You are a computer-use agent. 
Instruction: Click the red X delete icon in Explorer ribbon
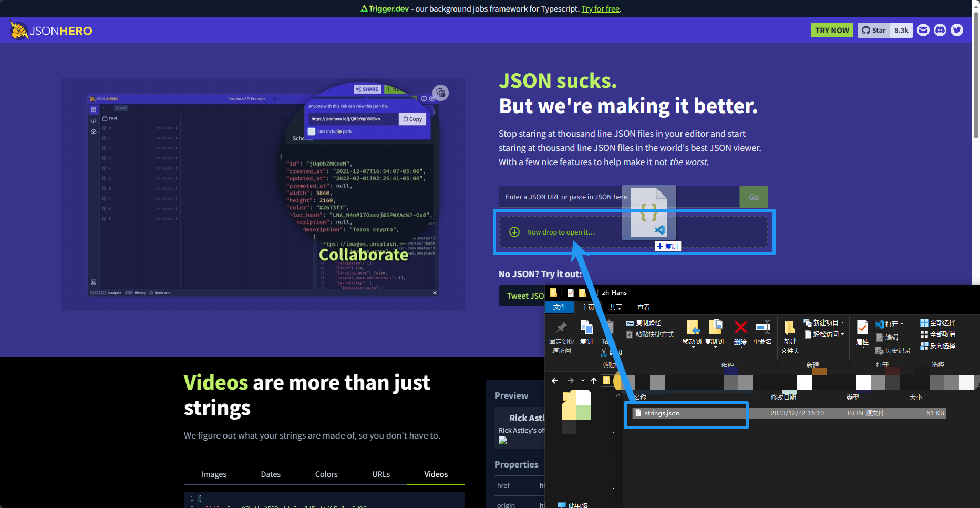coord(740,328)
